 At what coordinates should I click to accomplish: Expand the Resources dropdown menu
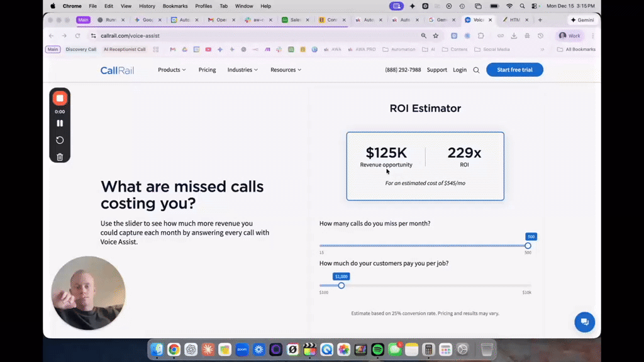coord(286,70)
